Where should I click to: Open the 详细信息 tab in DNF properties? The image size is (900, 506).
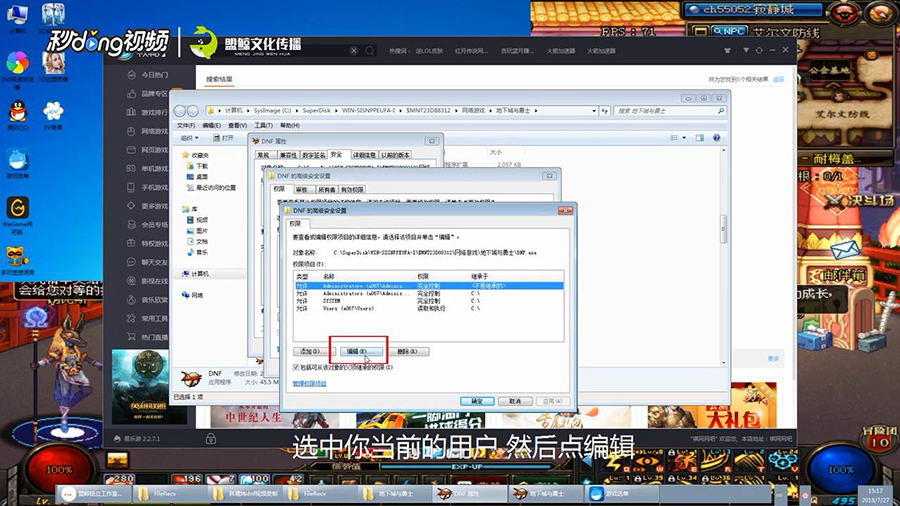coord(364,155)
